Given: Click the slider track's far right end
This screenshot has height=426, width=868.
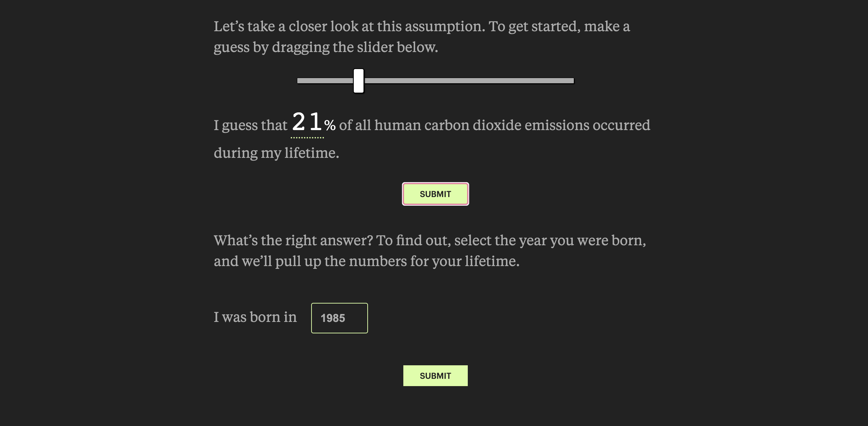Looking at the screenshot, I should click(x=572, y=81).
